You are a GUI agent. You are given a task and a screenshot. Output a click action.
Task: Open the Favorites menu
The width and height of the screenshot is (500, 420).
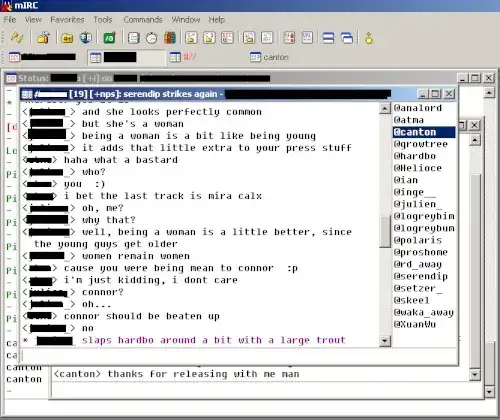67,20
